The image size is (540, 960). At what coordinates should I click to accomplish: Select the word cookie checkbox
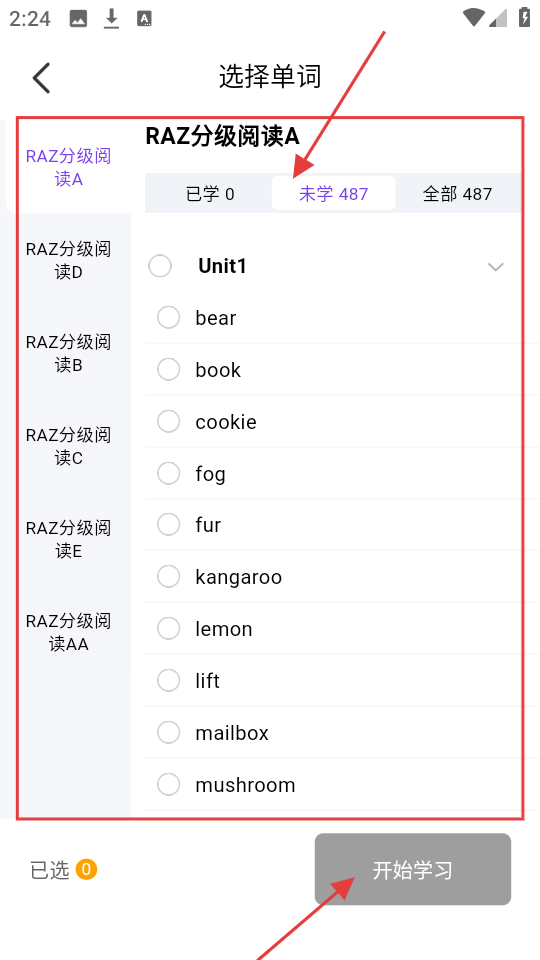pyautogui.click(x=168, y=421)
